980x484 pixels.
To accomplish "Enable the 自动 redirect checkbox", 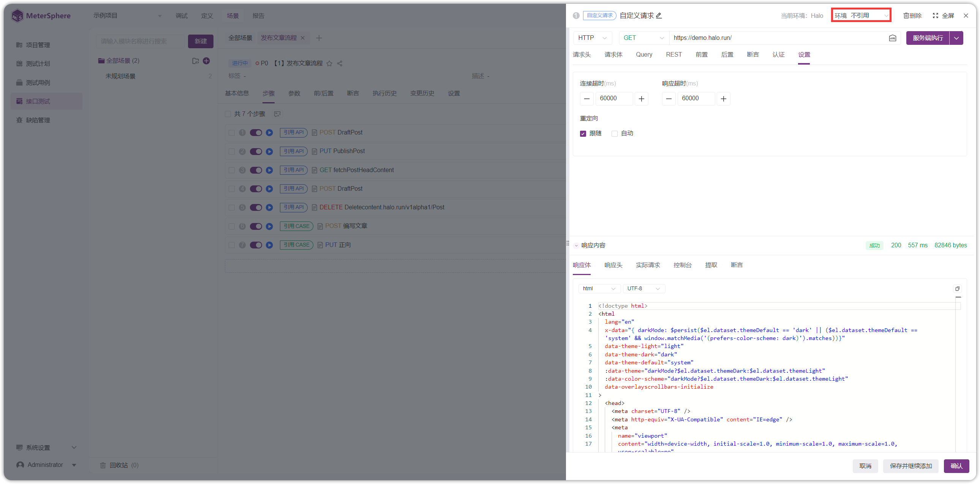I will coord(615,134).
